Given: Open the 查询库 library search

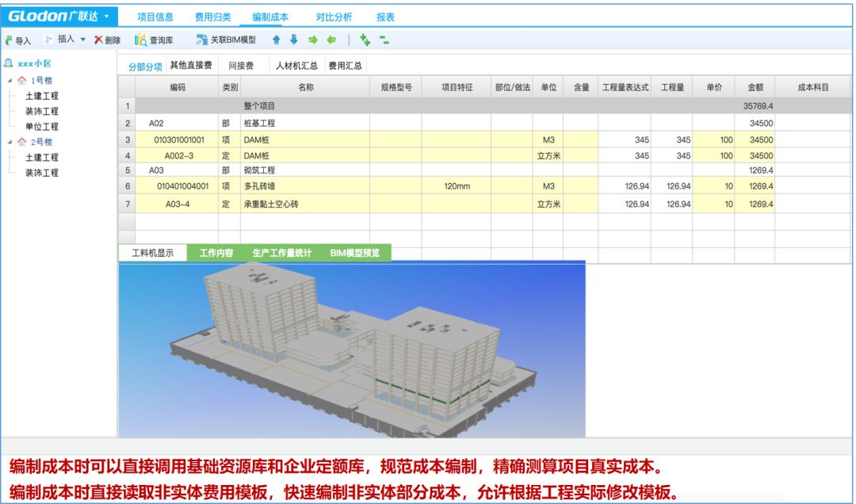Looking at the screenshot, I should [x=141, y=40].
